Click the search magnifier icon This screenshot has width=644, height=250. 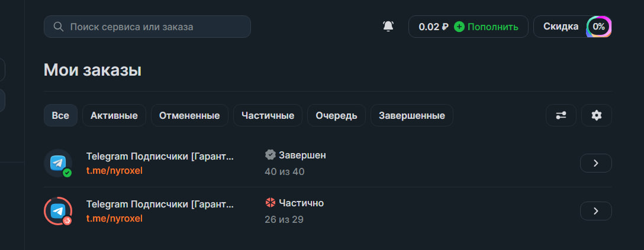(58, 27)
